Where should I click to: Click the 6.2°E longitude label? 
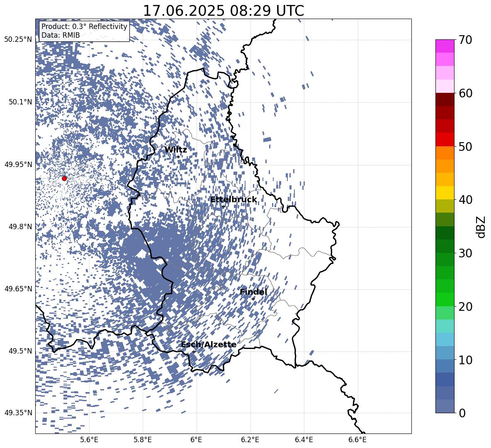[x=250, y=440]
